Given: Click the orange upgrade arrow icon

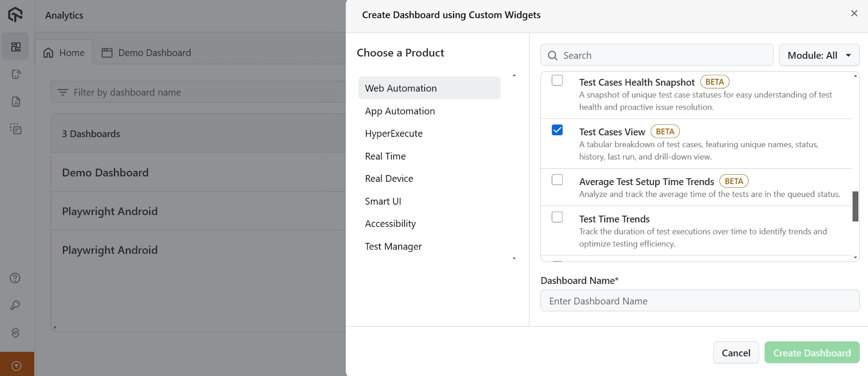Looking at the screenshot, I should pyautogui.click(x=16, y=366).
